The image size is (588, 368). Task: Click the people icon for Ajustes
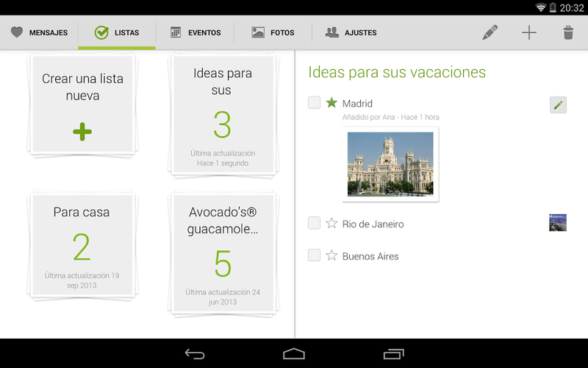coord(332,32)
